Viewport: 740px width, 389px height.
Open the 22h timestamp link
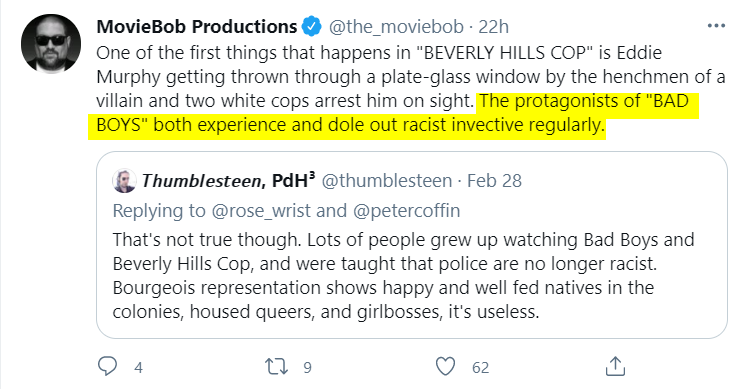[494, 27]
